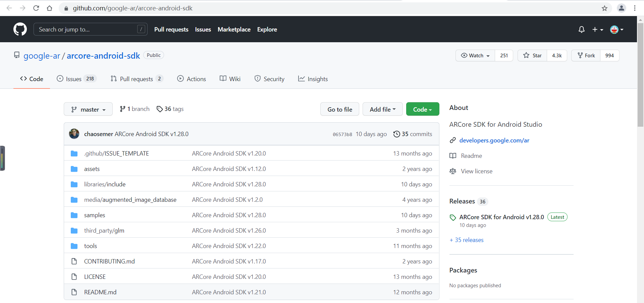Viewport: 644px width, 303px height.
Task: Bookmark this page with star icon
Action: (604, 8)
